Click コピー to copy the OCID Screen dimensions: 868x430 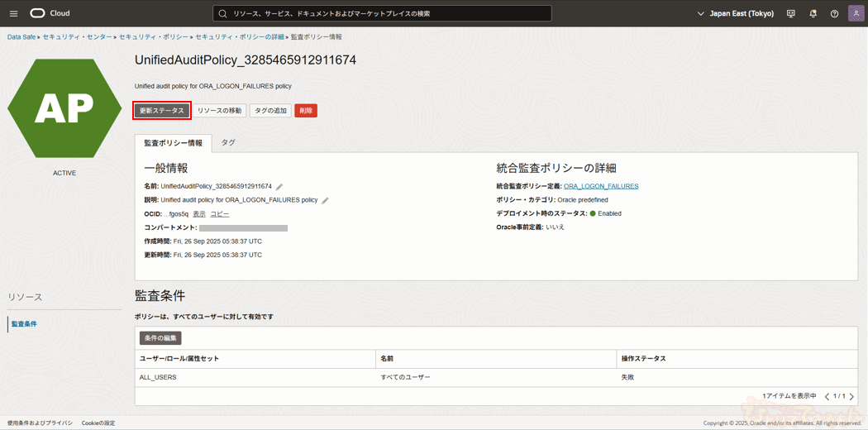(x=219, y=214)
